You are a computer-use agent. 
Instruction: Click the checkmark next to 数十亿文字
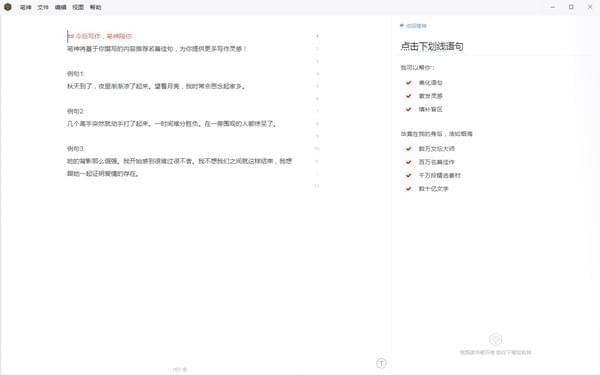(x=409, y=189)
